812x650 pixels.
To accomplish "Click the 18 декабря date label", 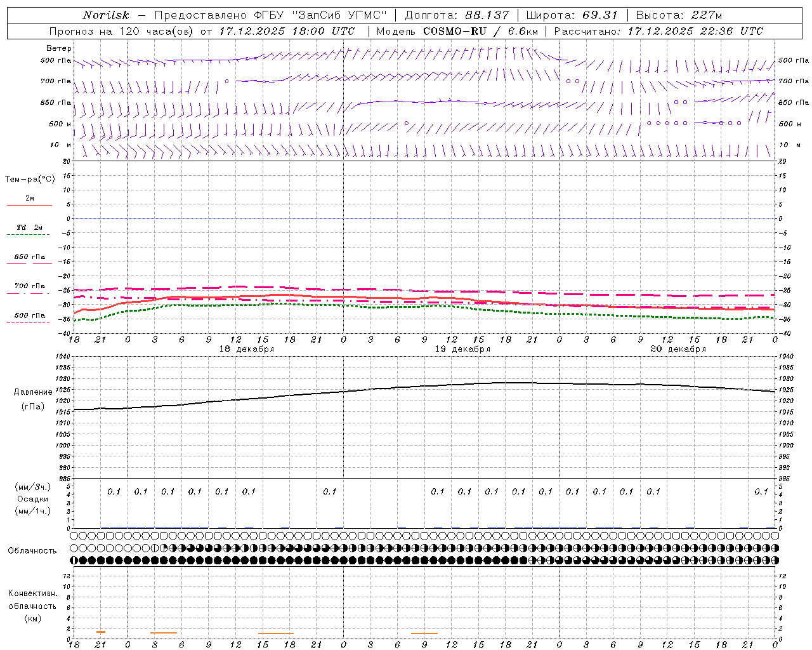I will [247, 349].
